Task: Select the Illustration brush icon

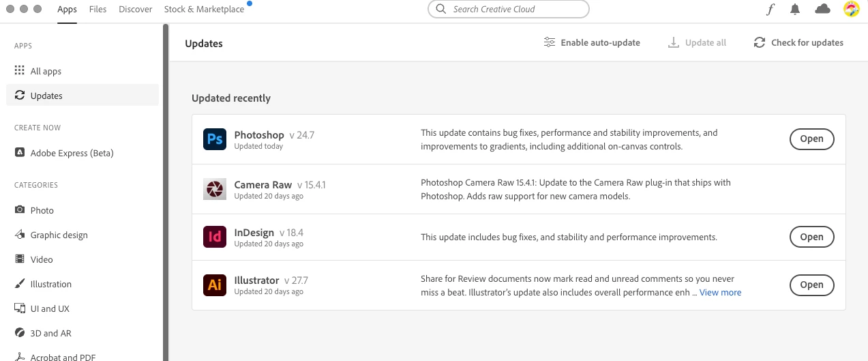Action: (20, 284)
